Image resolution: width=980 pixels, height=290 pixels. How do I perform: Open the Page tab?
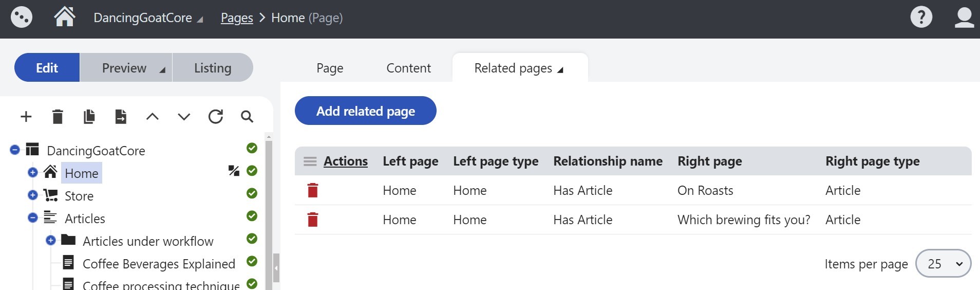[x=330, y=68]
